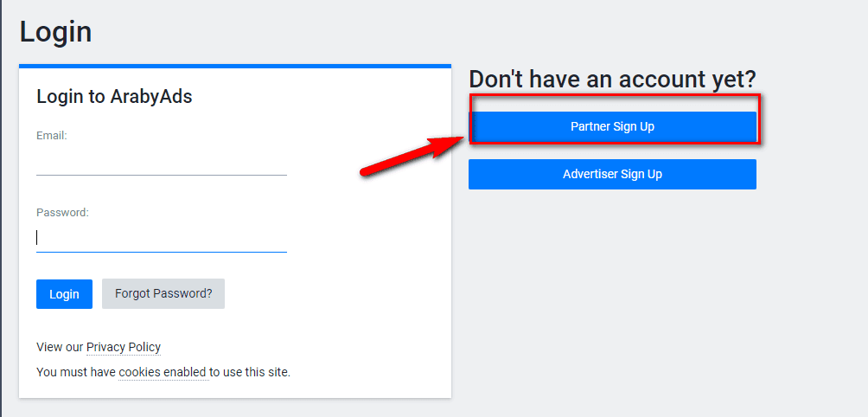Choose Advertiser Sign Up
This screenshot has width=868, height=417.
click(612, 174)
